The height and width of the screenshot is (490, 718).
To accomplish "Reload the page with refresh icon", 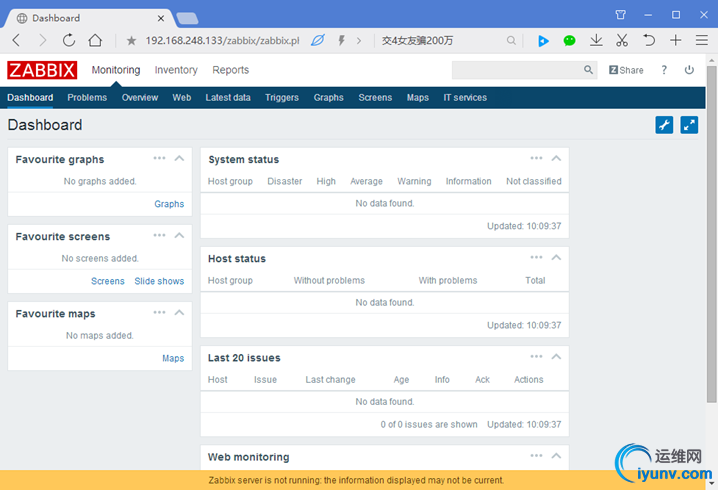I will coord(69,40).
